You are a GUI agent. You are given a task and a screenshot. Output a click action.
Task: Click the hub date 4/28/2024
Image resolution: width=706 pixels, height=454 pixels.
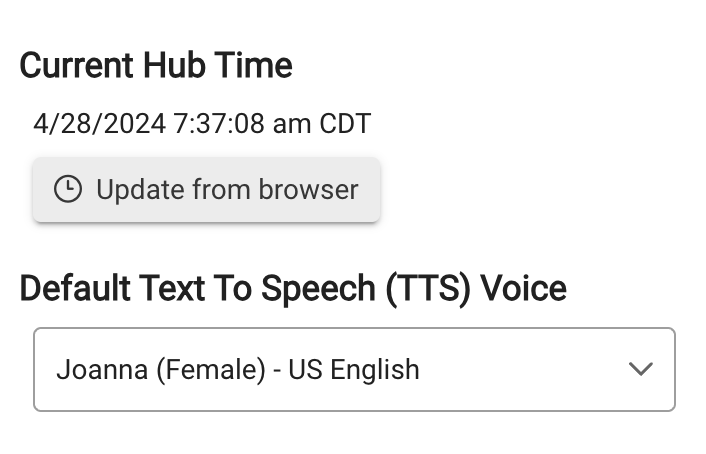(x=100, y=123)
